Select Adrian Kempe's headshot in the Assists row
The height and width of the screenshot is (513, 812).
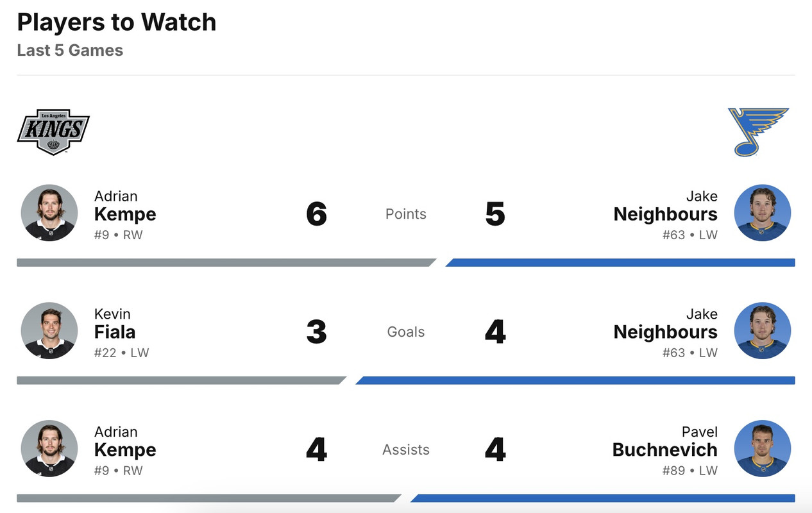[x=49, y=449]
